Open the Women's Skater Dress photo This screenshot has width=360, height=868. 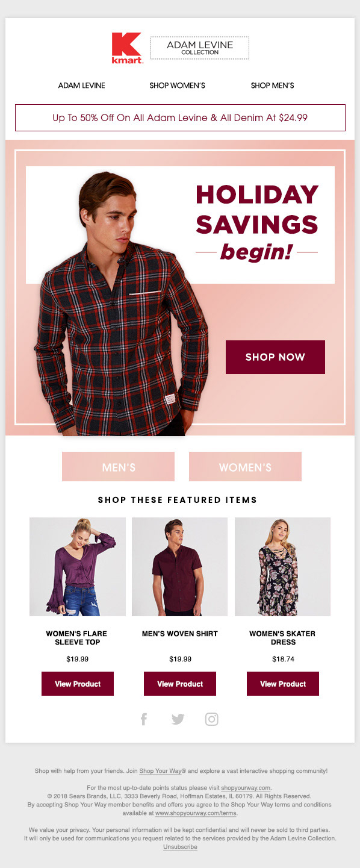click(x=283, y=567)
